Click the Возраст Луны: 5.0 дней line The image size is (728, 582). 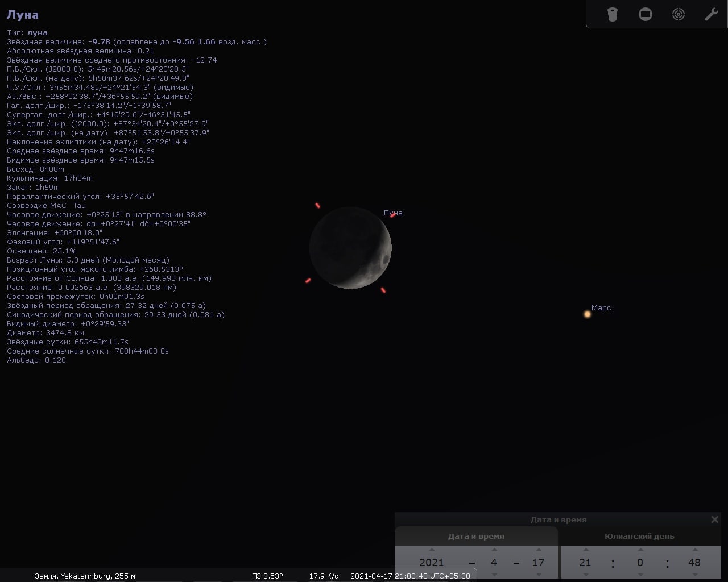88,260
